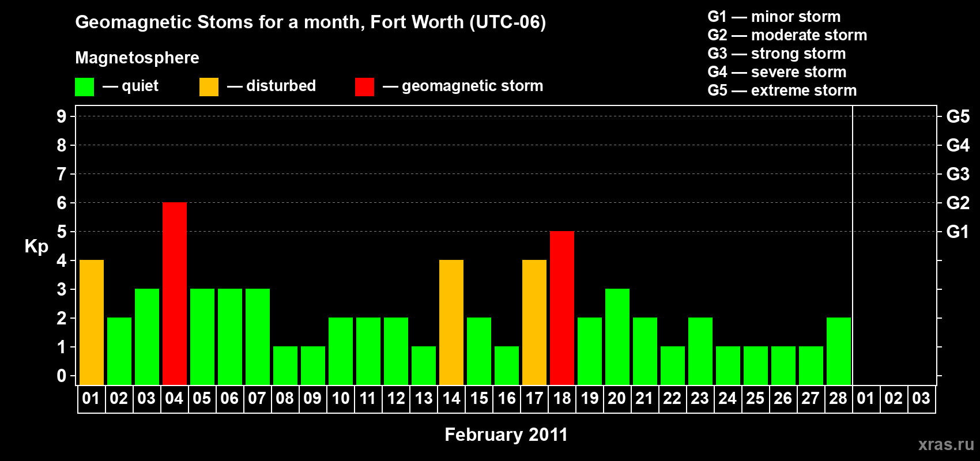The width and height of the screenshot is (980, 461).
Task: Click date cell 04 below the red bar
Action: pyautogui.click(x=175, y=399)
